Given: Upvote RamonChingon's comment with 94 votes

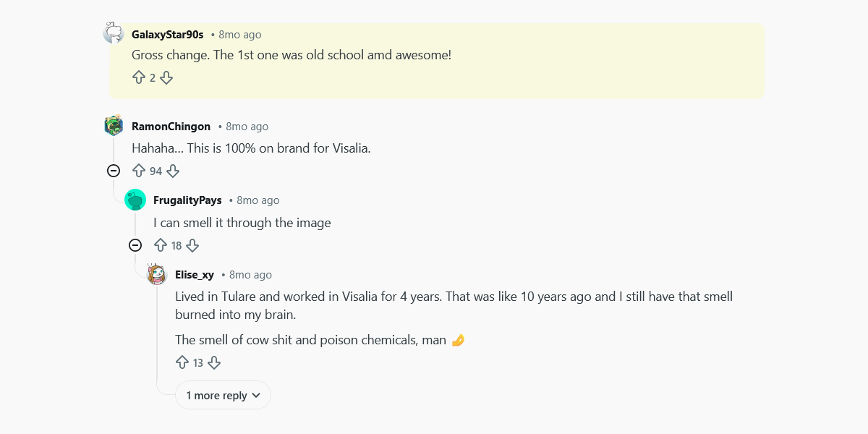Looking at the screenshot, I should 138,171.
